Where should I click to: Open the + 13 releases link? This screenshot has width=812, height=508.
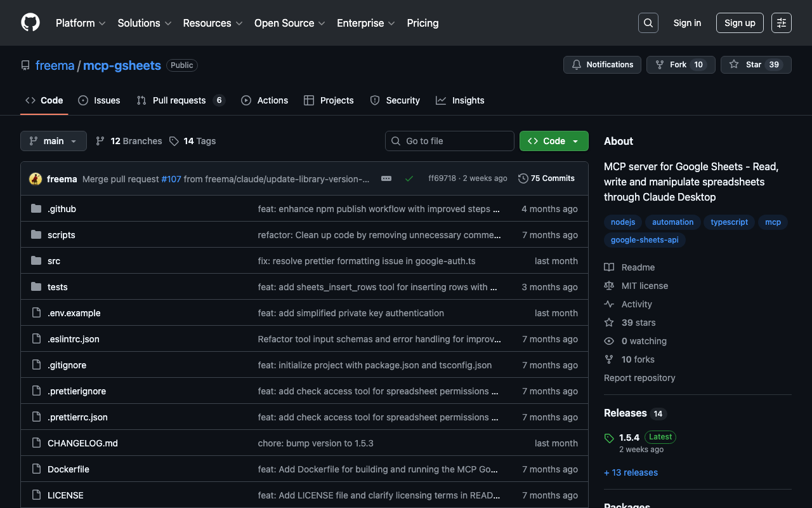pyautogui.click(x=631, y=472)
